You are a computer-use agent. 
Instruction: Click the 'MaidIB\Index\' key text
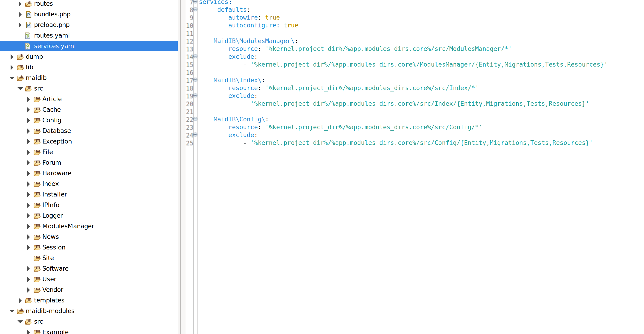click(238, 80)
